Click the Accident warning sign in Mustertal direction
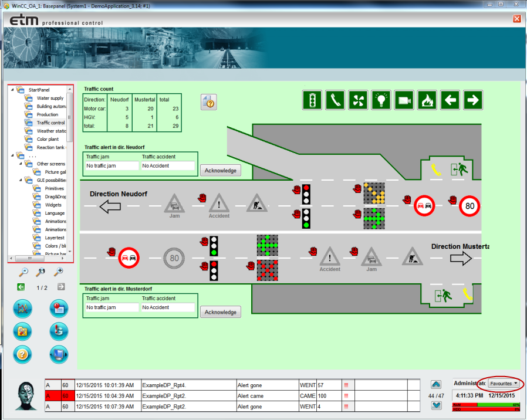Image resolution: width=527 pixels, height=420 pixels. coord(330,259)
